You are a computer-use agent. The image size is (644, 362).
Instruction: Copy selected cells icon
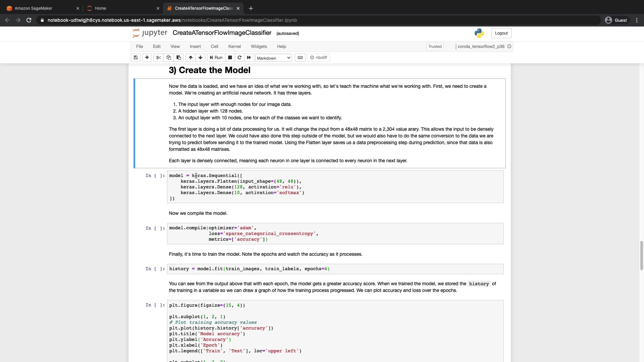pyautogui.click(x=169, y=58)
